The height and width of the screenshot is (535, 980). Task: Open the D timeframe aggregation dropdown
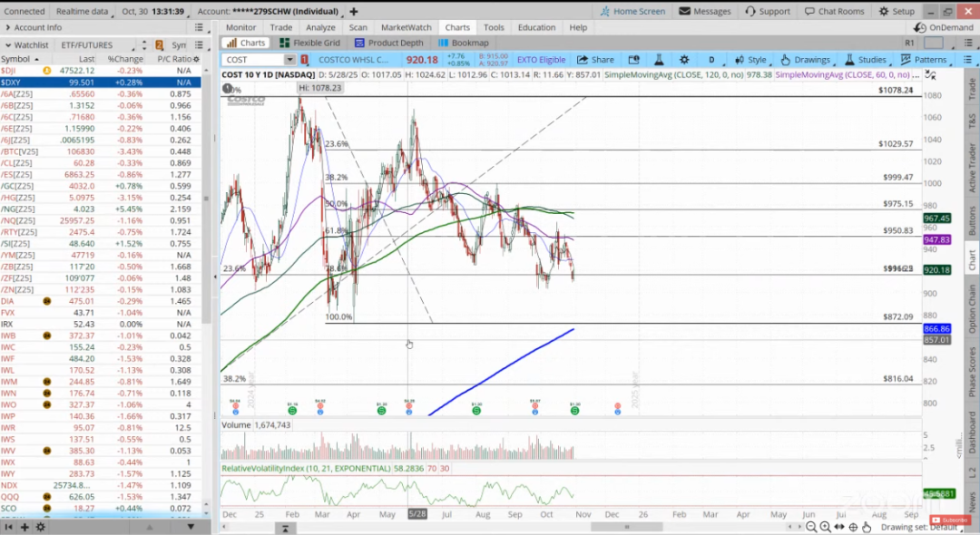point(712,59)
